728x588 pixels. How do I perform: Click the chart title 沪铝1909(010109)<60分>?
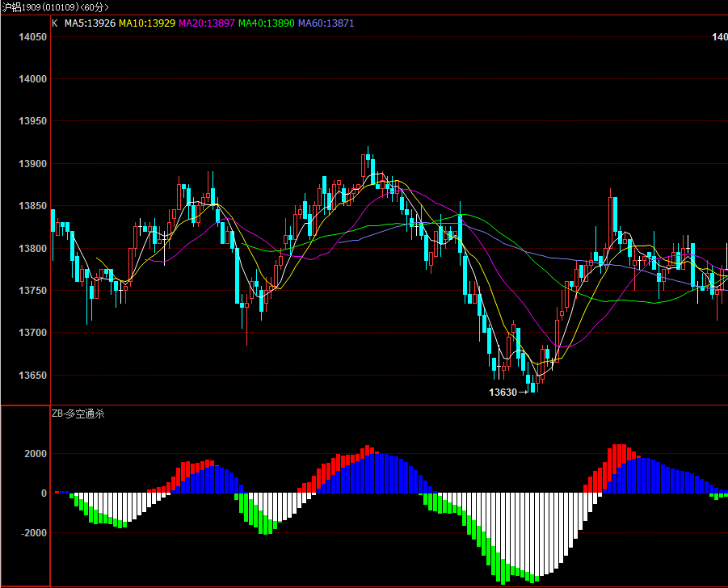pyautogui.click(x=55, y=7)
